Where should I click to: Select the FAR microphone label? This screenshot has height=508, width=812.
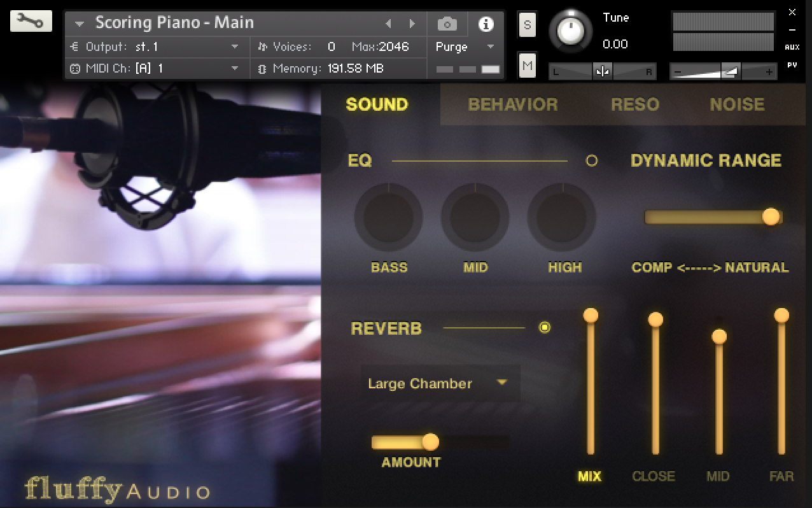[x=781, y=476]
